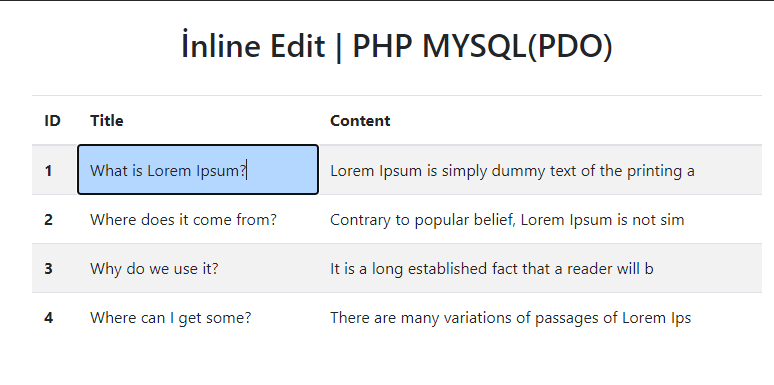Click the editable 'What is Lorem Ipsum?' title field
Screen dimensions: 774x385
198,170
